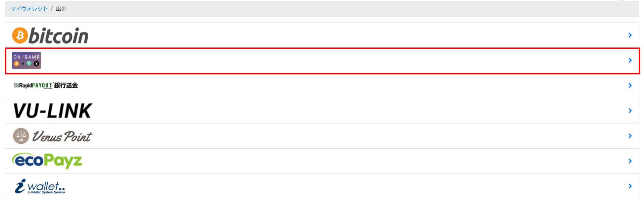The width and height of the screenshot is (644, 200).
Task: Click the 銀行送金 text beside RapidPAYOUT
Action: point(66,85)
